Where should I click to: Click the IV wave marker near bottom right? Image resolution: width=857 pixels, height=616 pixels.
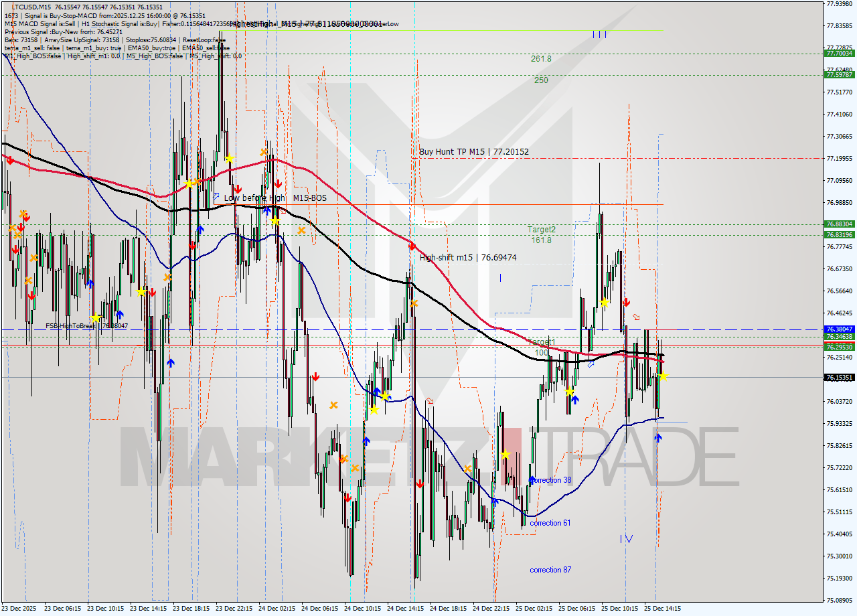(627, 539)
